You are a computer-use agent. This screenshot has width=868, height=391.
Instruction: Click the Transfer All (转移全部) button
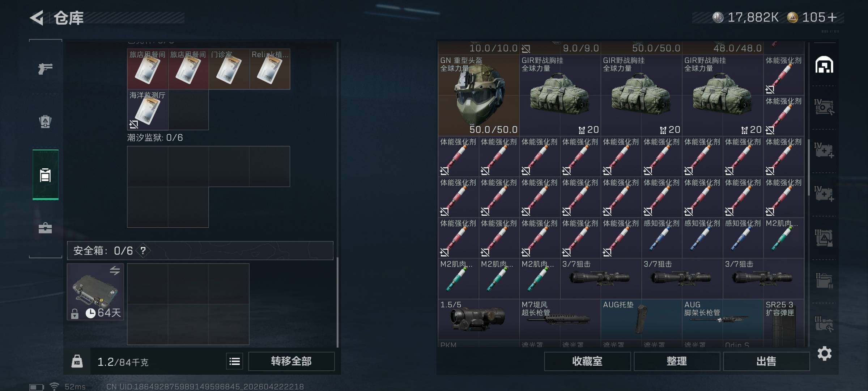291,361
